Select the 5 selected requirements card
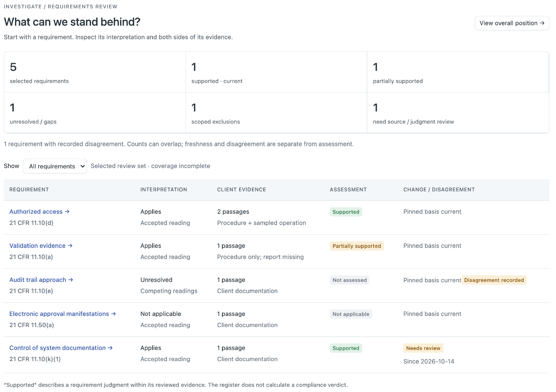The width and height of the screenshot is (556, 392). pos(95,72)
